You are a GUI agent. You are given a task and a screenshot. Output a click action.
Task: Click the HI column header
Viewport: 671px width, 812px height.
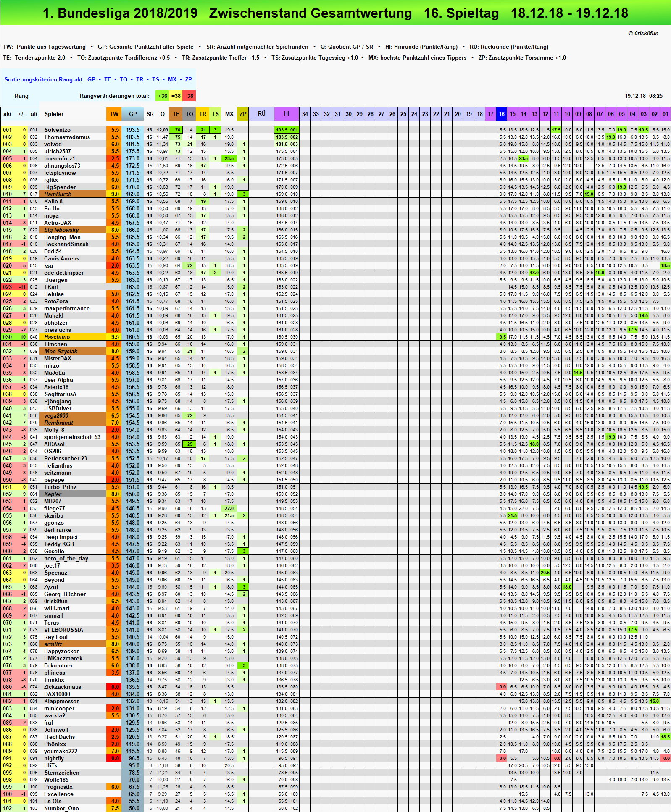coord(287,114)
